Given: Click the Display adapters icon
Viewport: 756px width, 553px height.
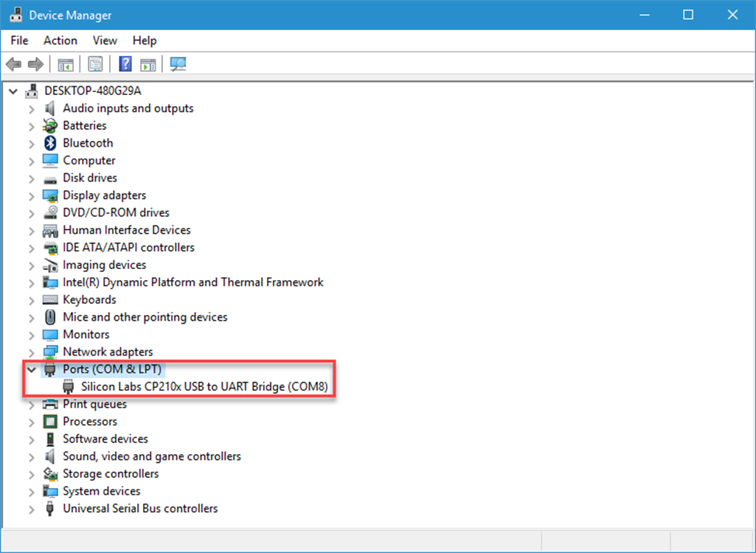Looking at the screenshot, I should [x=50, y=195].
